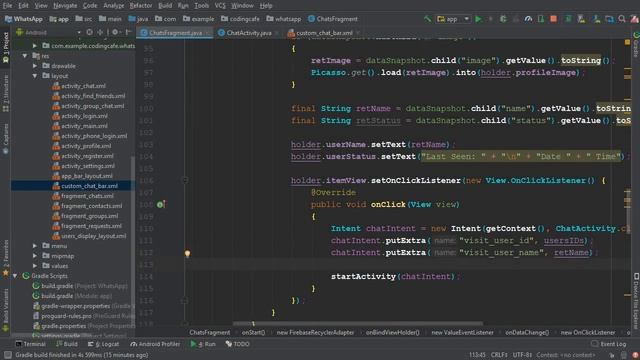Collapse all nodes in Project panel
Image resolution: width=640 pixels, height=360 pixels.
tap(100, 32)
